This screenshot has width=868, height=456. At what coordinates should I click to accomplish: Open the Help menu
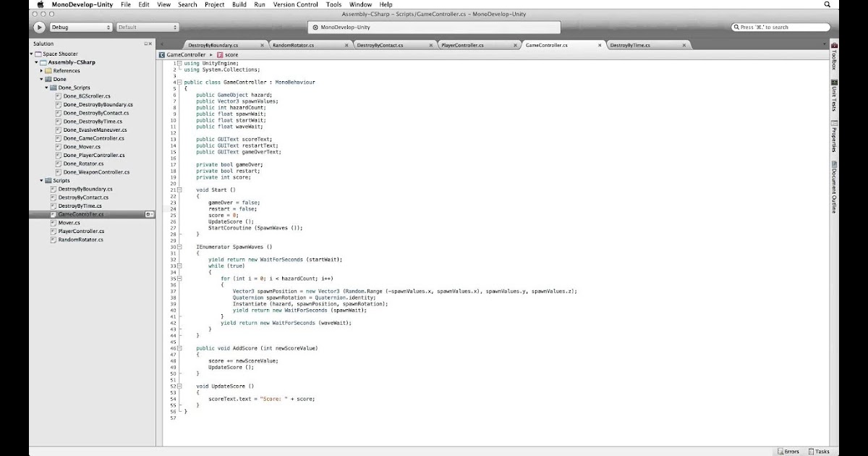pyautogui.click(x=386, y=4)
